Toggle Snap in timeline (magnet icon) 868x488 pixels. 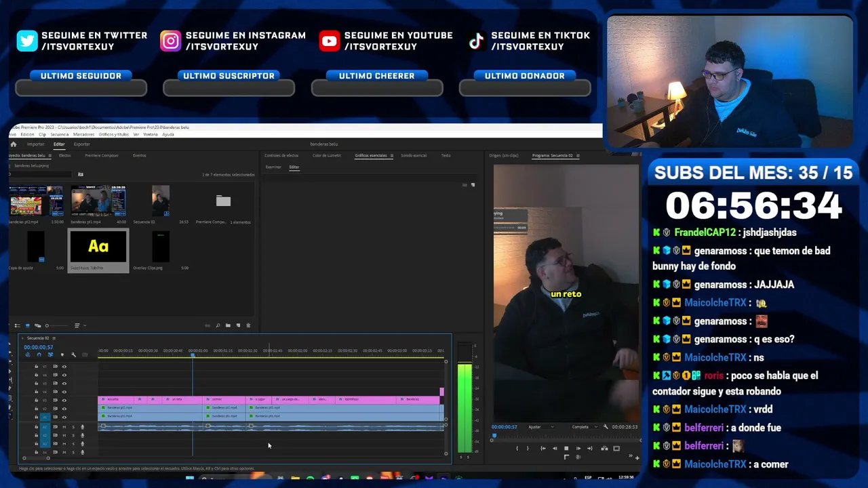pos(39,354)
